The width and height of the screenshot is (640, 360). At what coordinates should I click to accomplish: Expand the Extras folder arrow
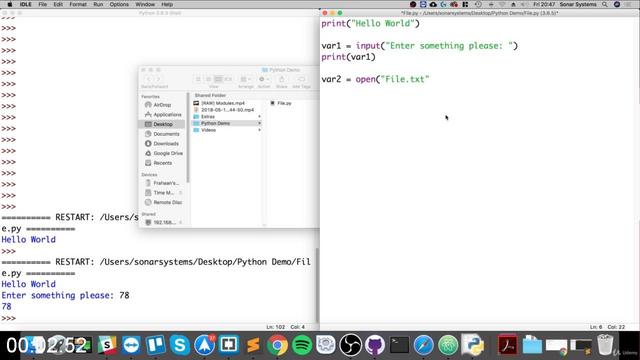click(x=259, y=117)
